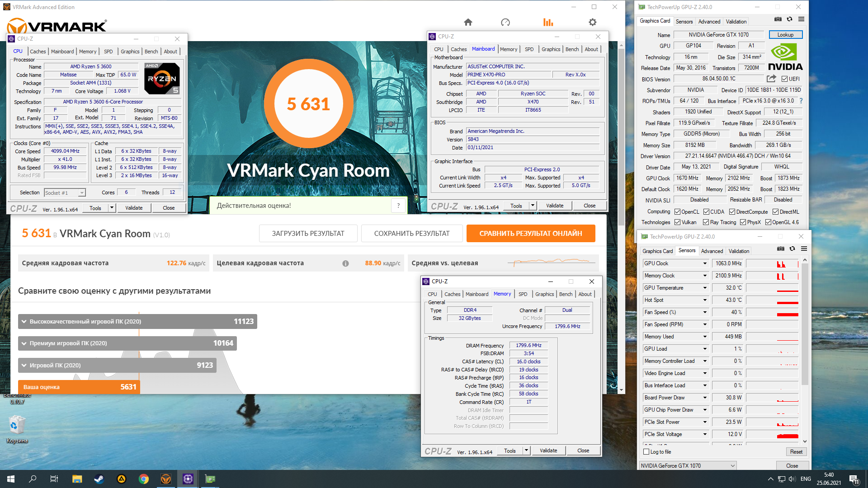The image size is (868, 488).
Task: Open the NVIDIA GeForce GTX 1070 selector dropdown
Action: pyautogui.click(x=688, y=466)
